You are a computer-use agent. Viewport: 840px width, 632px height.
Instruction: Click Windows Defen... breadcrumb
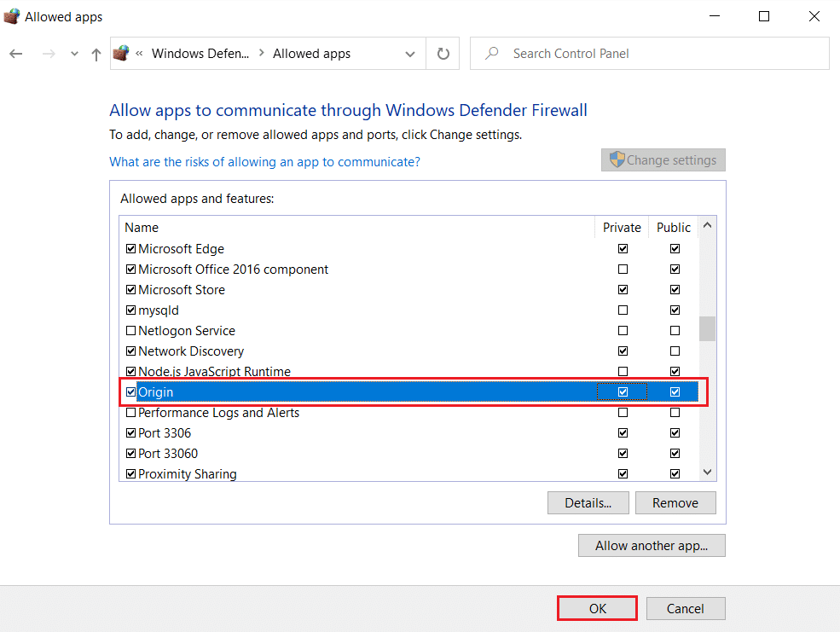coord(200,54)
